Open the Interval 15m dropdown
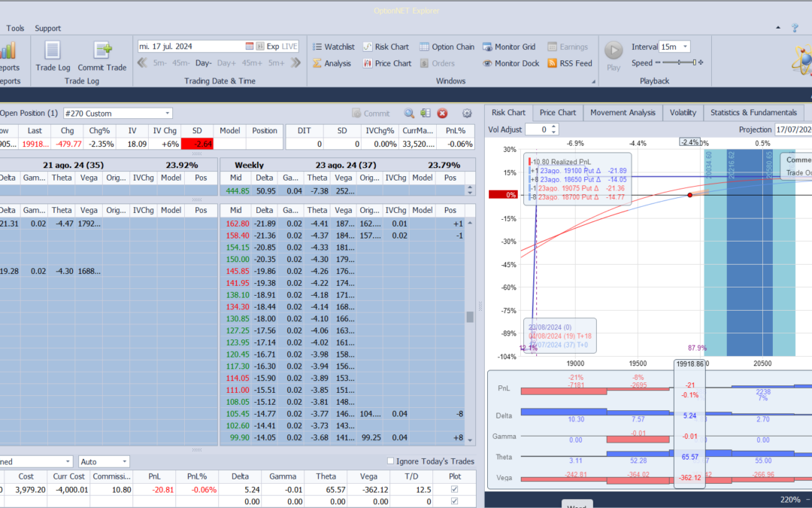This screenshot has height=508, width=812. (685, 47)
